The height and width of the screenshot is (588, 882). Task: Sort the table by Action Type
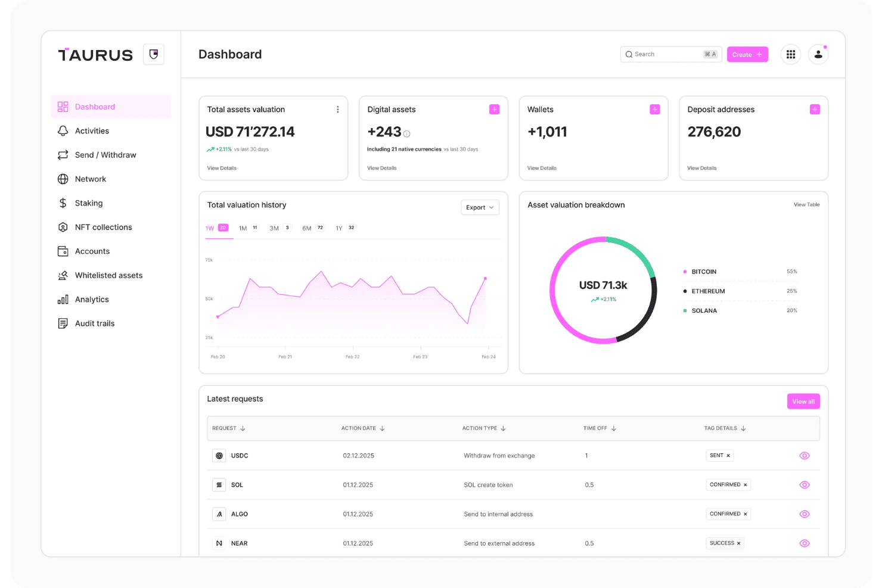pyautogui.click(x=484, y=428)
